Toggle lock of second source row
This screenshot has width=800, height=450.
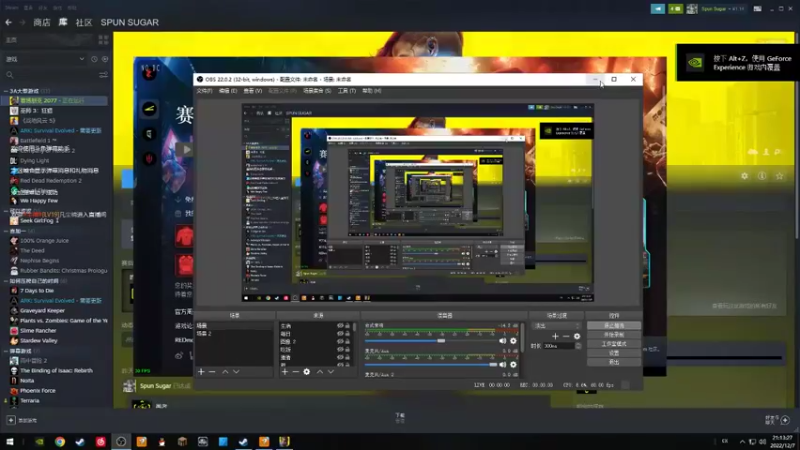point(347,334)
